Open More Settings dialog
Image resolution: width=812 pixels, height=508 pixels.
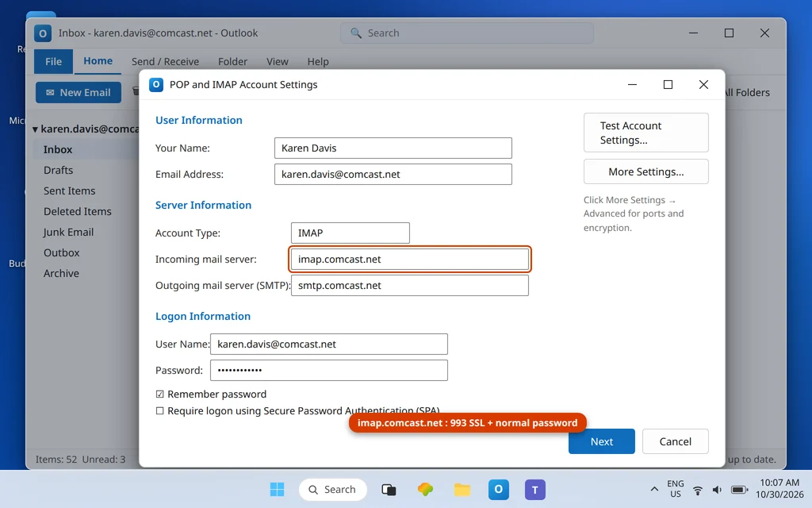pyautogui.click(x=645, y=171)
